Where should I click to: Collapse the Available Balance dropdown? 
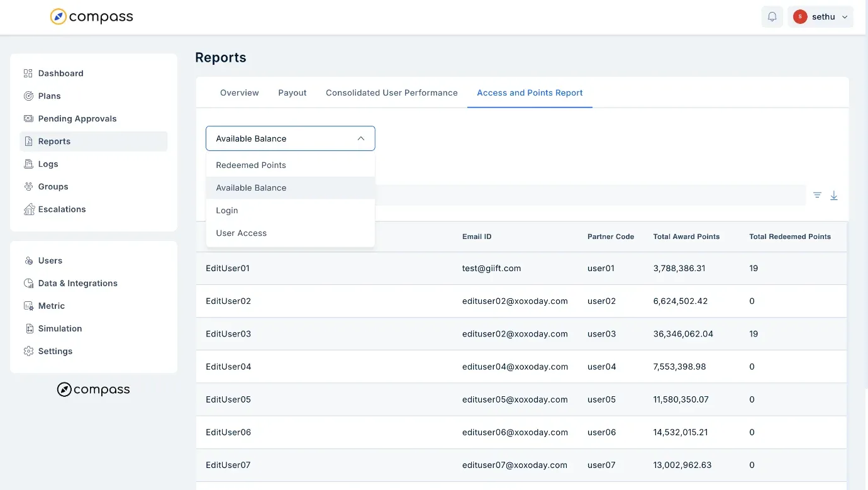click(x=291, y=138)
